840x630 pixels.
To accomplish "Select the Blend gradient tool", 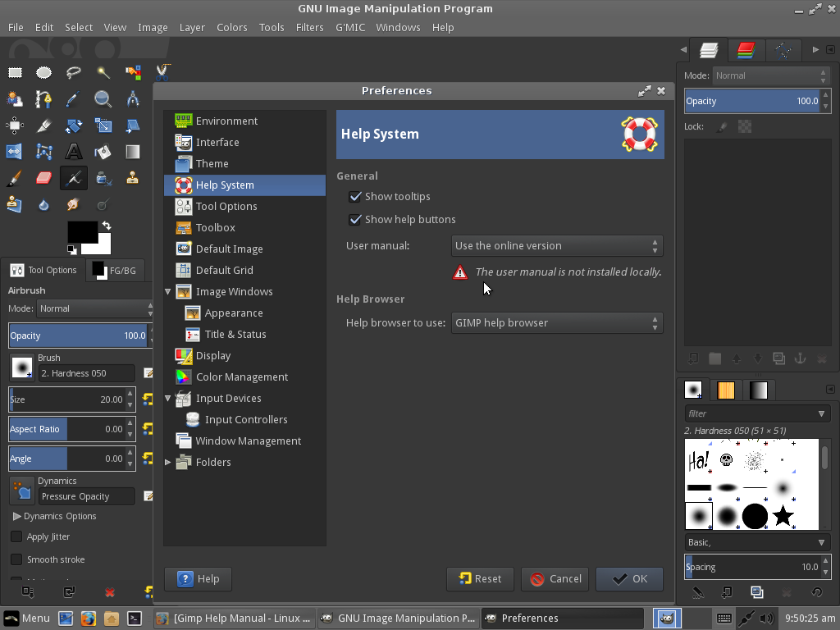I will click(x=133, y=152).
